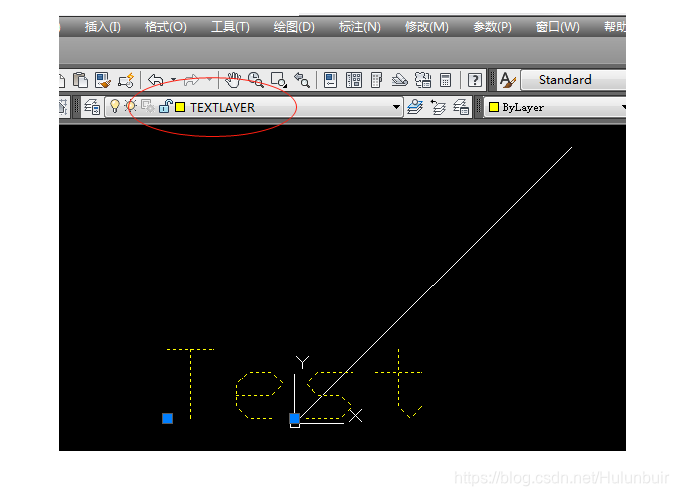
Task: Select the Match Properties brush icon
Action: 103,80
